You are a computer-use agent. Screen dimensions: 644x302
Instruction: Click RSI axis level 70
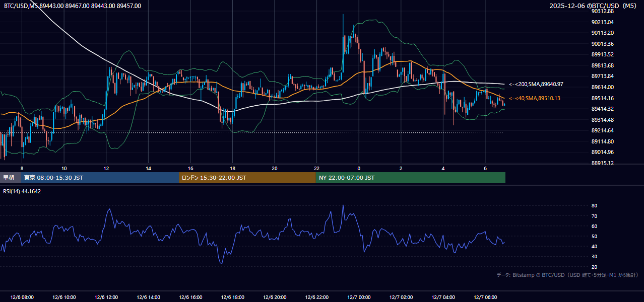(594, 216)
